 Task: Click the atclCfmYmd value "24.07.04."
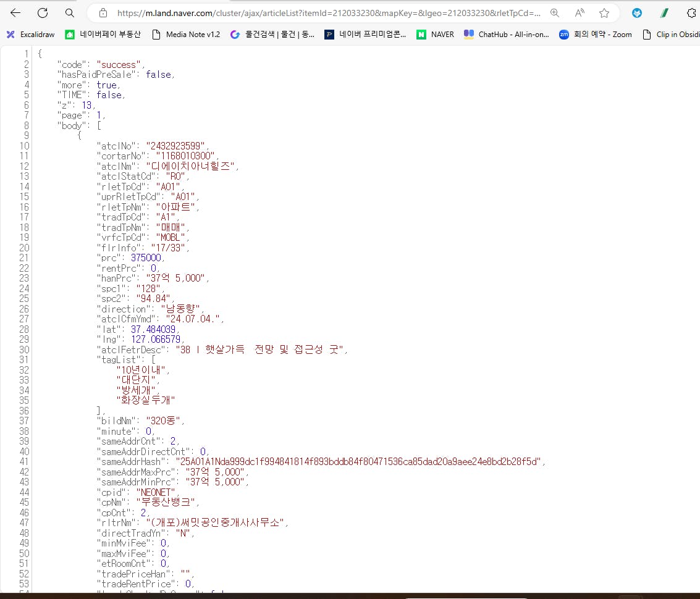[x=193, y=319]
